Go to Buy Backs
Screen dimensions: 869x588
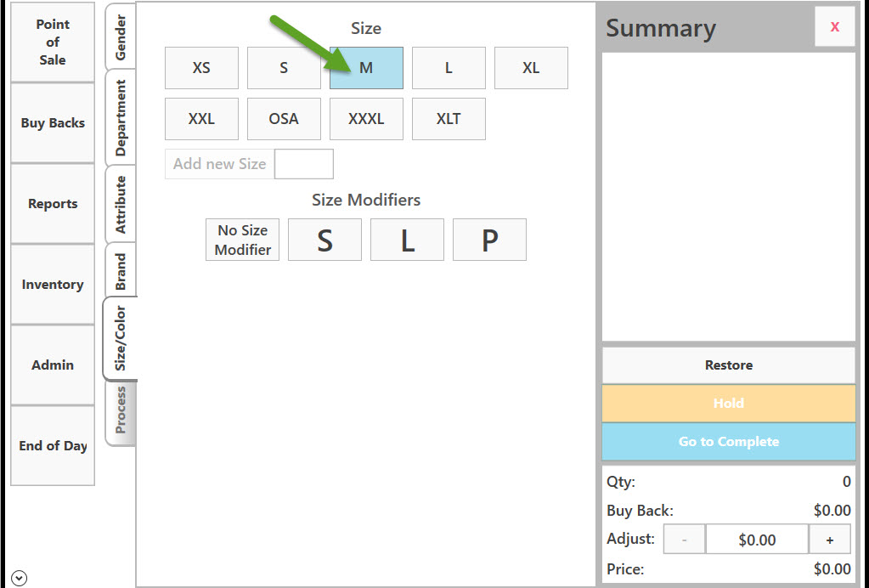coord(53,122)
